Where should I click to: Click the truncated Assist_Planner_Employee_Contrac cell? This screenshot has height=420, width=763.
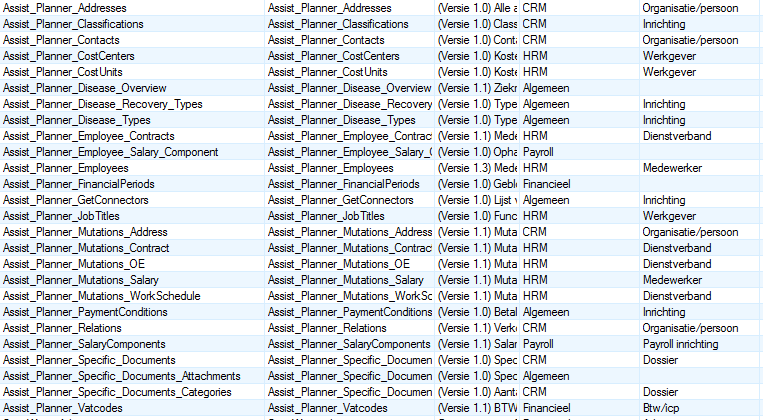[x=349, y=136]
